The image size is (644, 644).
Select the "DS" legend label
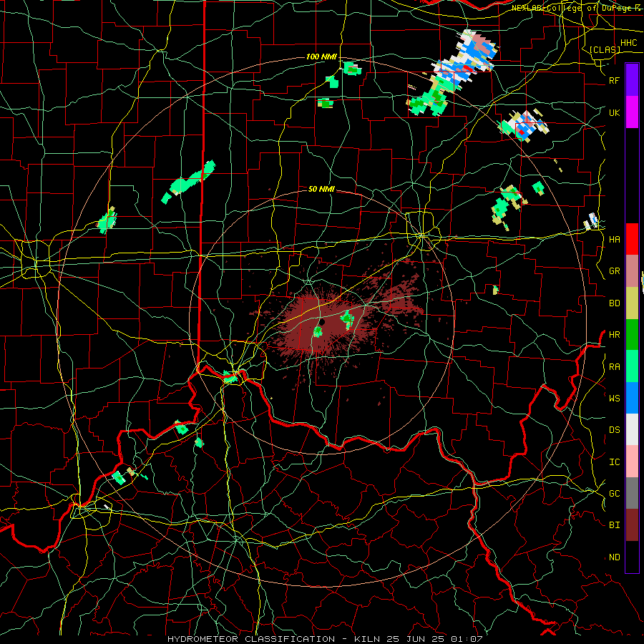tap(614, 429)
